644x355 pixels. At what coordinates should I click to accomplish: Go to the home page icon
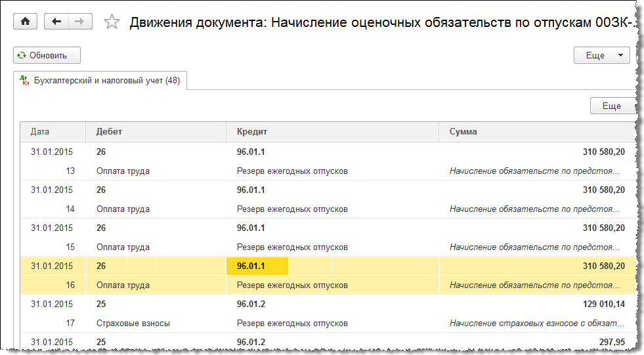pos(25,22)
